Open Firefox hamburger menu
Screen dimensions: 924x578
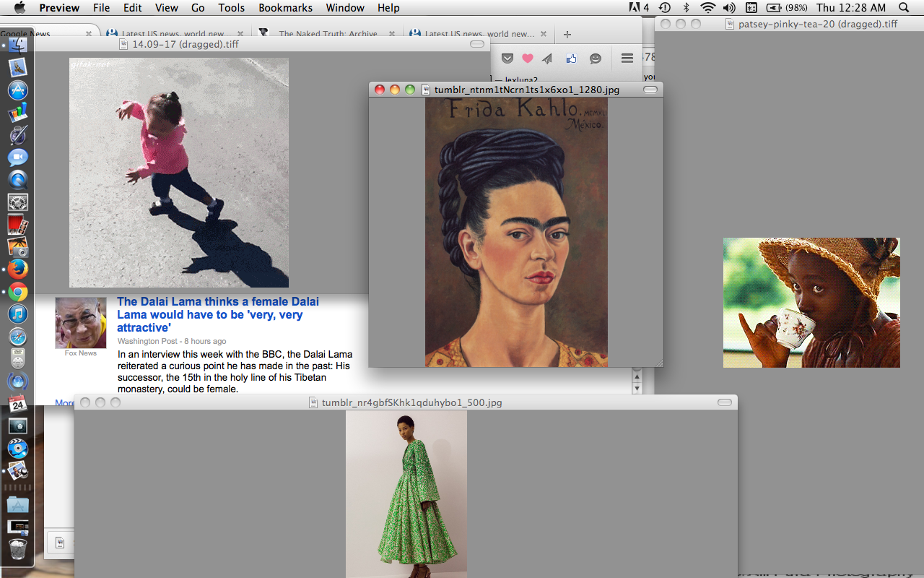pyautogui.click(x=627, y=59)
